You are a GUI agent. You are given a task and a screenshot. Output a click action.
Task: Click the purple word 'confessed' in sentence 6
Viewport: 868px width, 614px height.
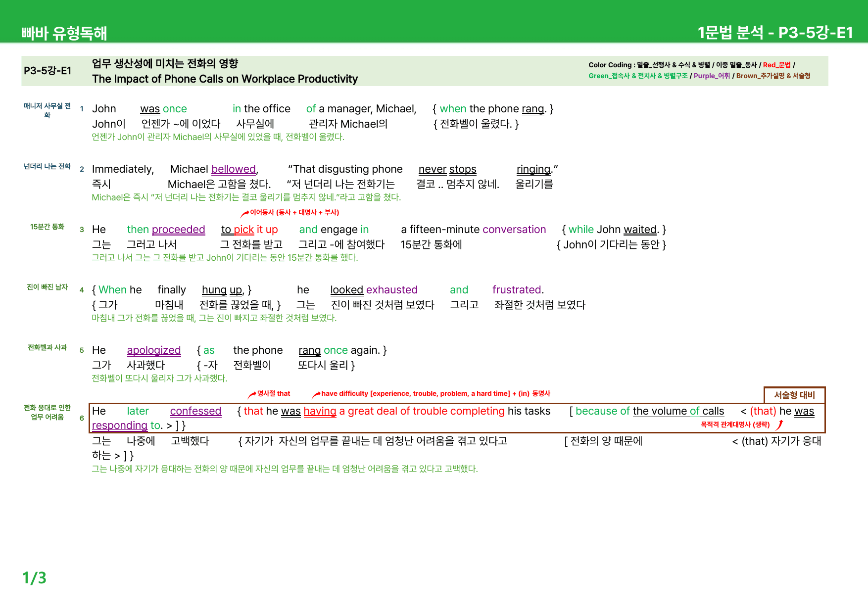195,411
